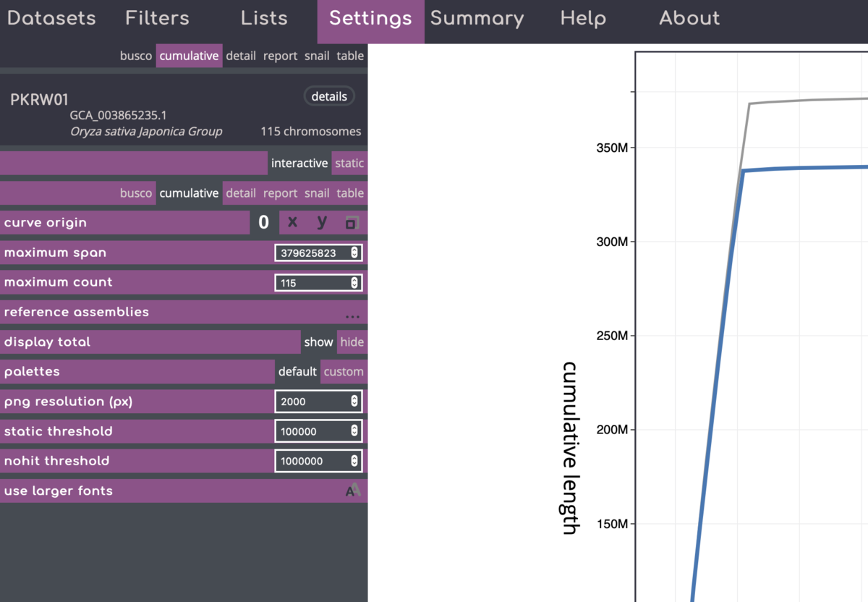Click the cumulative length axis label
868x602 pixels.
pyautogui.click(x=569, y=448)
